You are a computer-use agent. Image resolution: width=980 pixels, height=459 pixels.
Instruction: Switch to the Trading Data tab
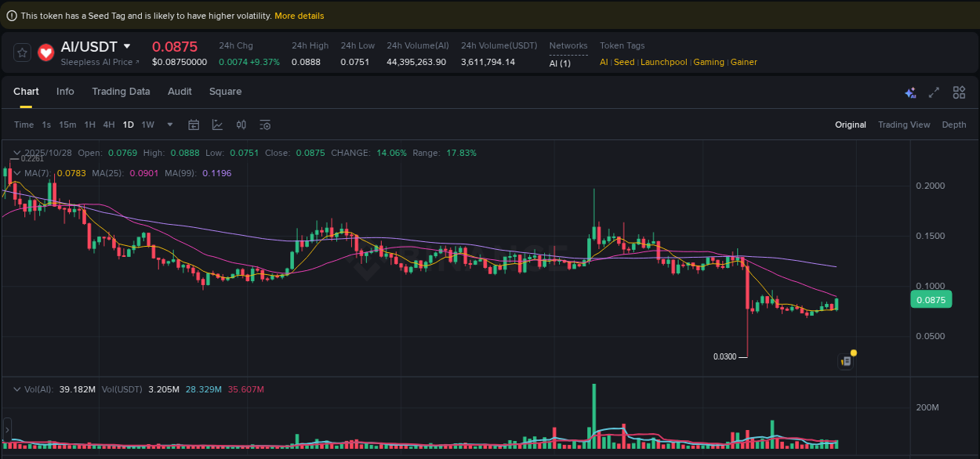pyautogui.click(x=121, y=92)
